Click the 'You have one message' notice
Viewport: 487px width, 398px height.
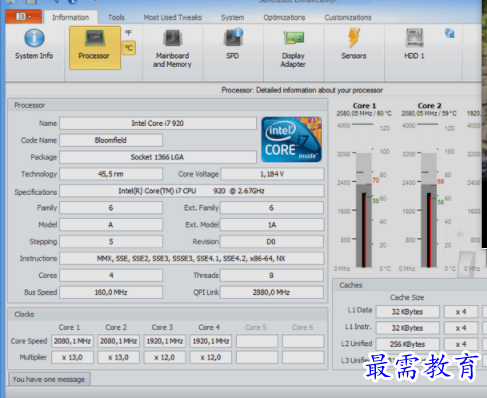pos(49,379)
